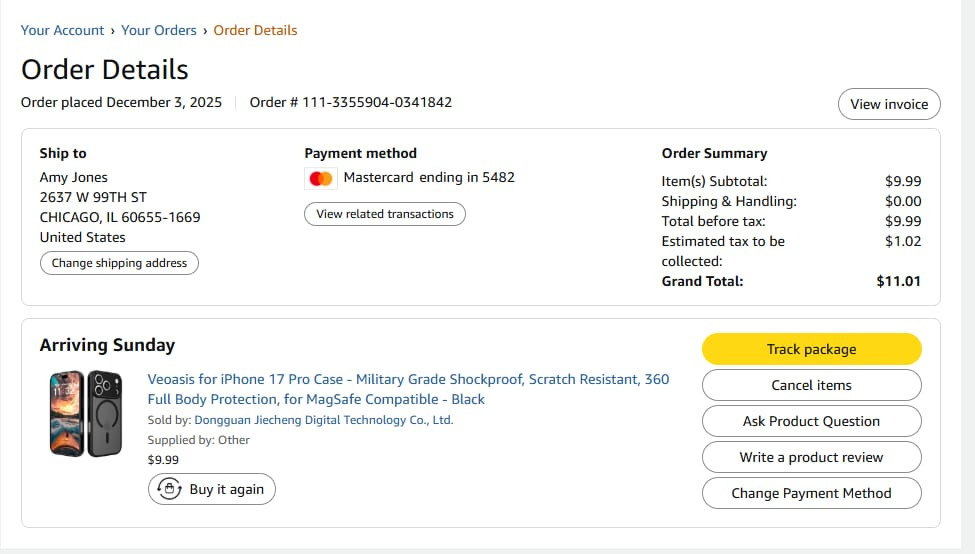Click the order number 111-3355904-0341842
Viewport: 975px width, 554px height.
pos(351,102)
